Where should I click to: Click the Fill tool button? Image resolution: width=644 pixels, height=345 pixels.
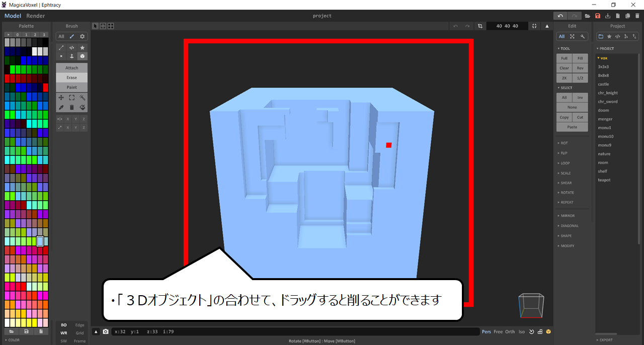580,58
